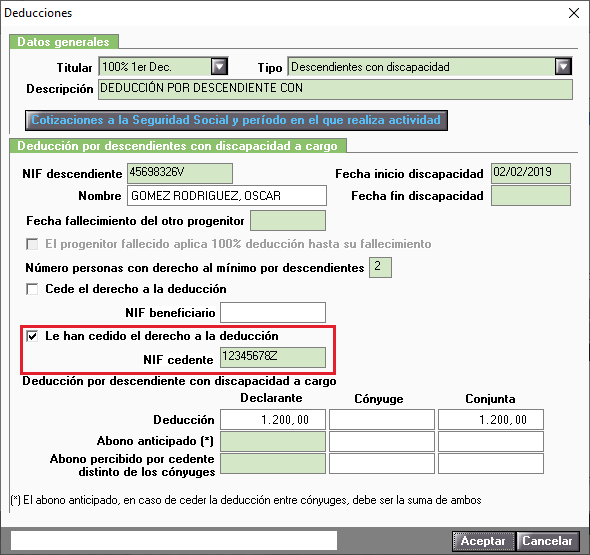
Task: Click Abono percibido por cedente Conjunta field
Action: pyautogui.click(x=491, y=464)
